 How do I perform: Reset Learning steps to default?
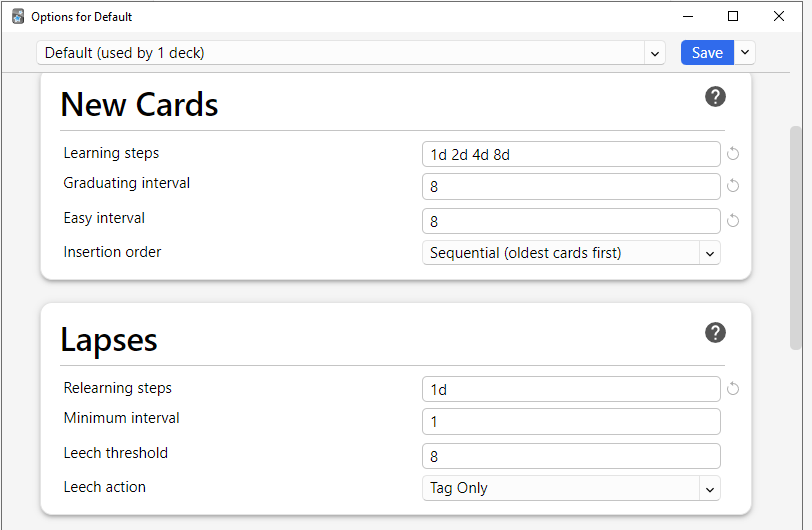tap(733, 154)
